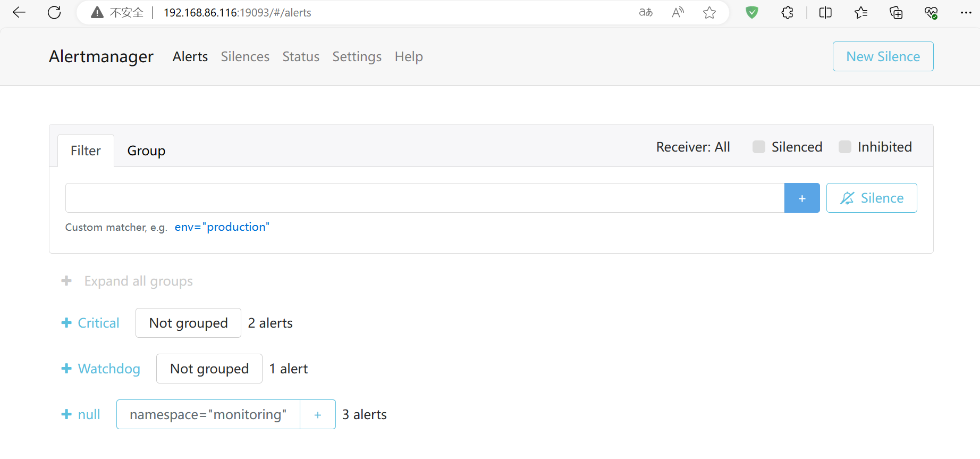Click the "2 alerts" count text
980x459 pixels.
tap(271, 323)
